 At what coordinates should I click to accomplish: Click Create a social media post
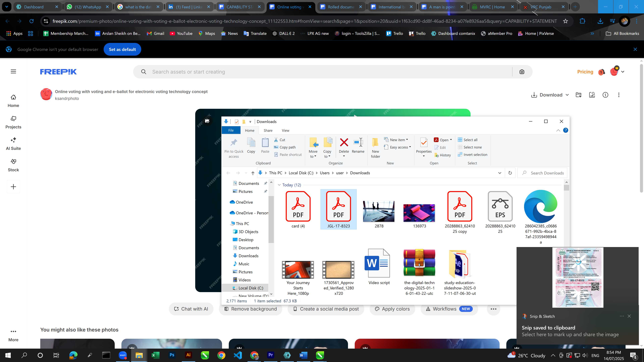coord(326,309)
